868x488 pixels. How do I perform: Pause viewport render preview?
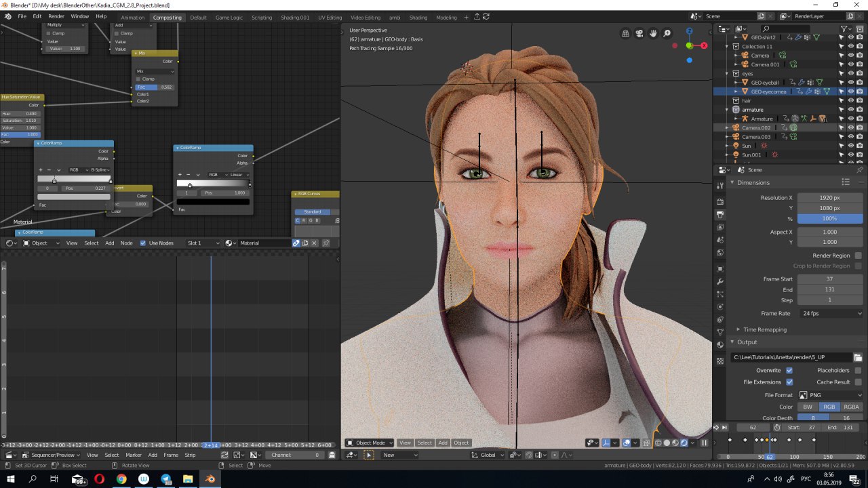[x=704, y=443]
